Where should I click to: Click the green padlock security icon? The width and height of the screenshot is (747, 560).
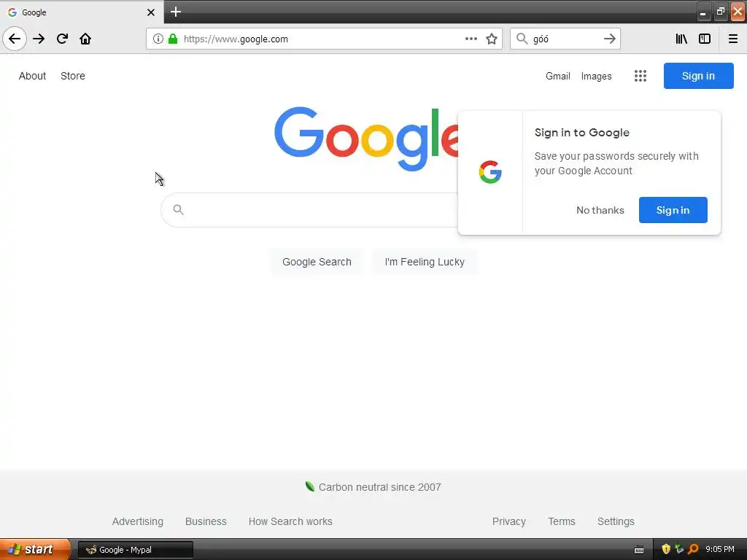(x=173, y=39)
